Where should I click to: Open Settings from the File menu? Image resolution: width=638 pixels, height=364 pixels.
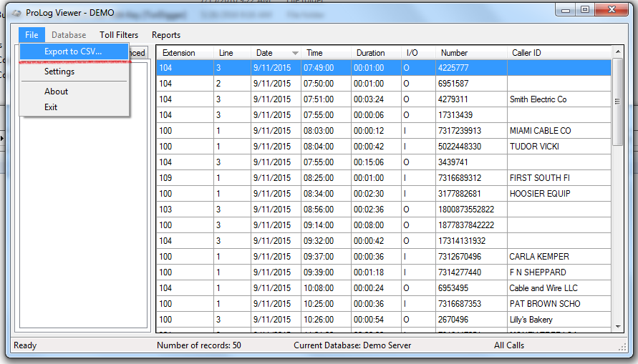[59, 72]
